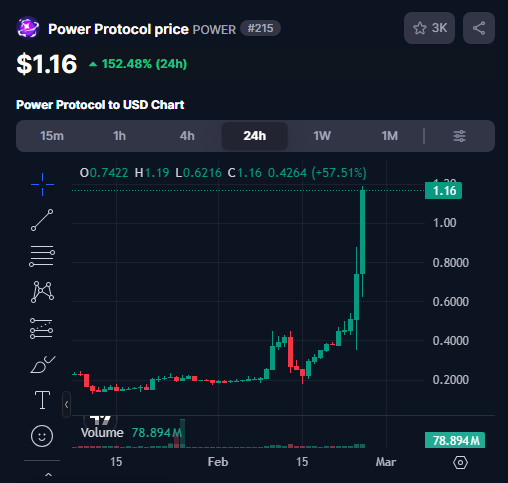508x483 pixels.
Task: Click the TradingView logo on chart
Action: 100,420
